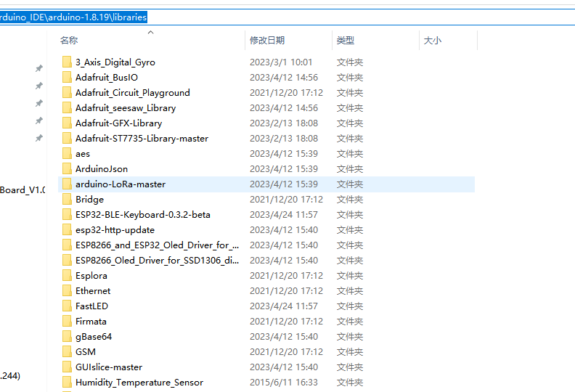This screenshot has height=392, width=575.
Task: Select the Adafruit_BusIO folder name
Action: (107, 78)
